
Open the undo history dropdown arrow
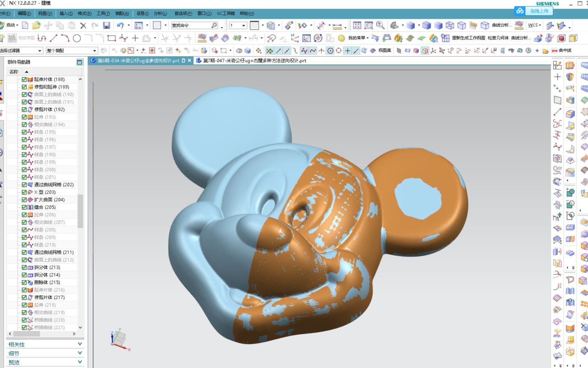tap(128, 26)
